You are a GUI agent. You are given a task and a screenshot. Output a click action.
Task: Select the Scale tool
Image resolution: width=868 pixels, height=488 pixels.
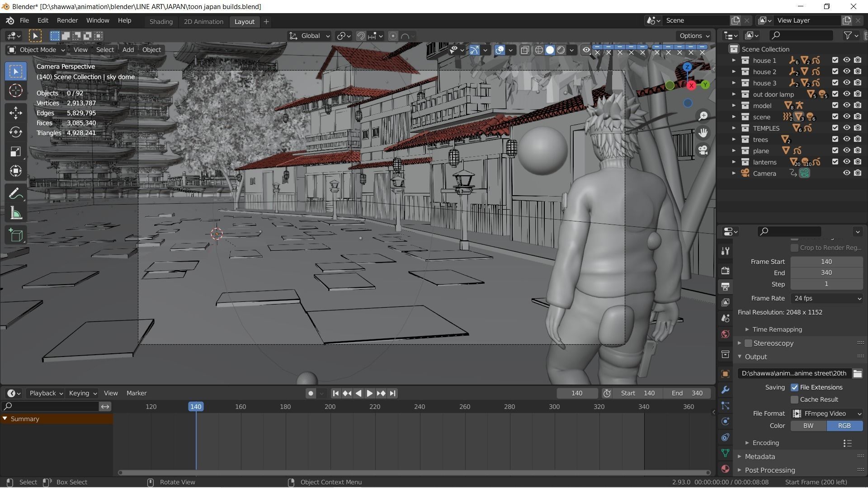click(x=16, y=151)
